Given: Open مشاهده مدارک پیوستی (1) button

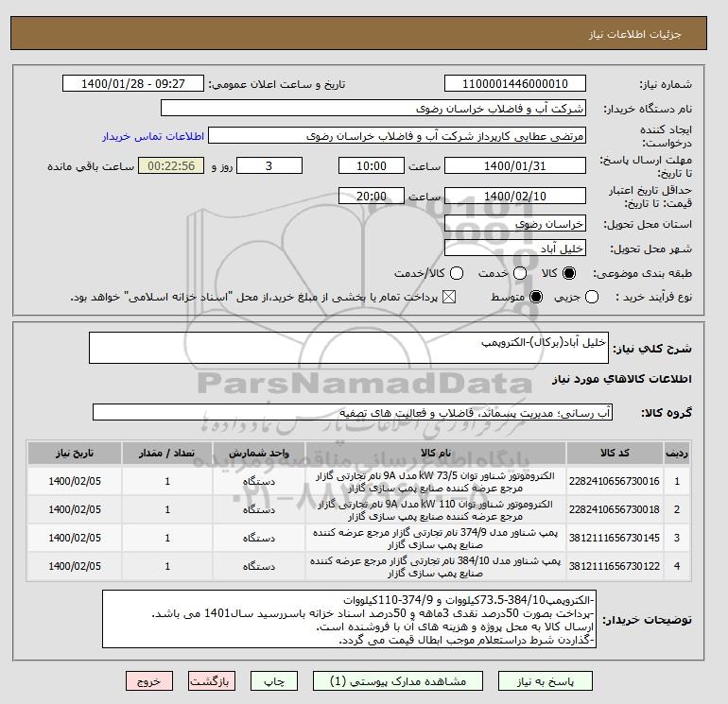Looking at the screenshot, I should (x=398, y=681).
